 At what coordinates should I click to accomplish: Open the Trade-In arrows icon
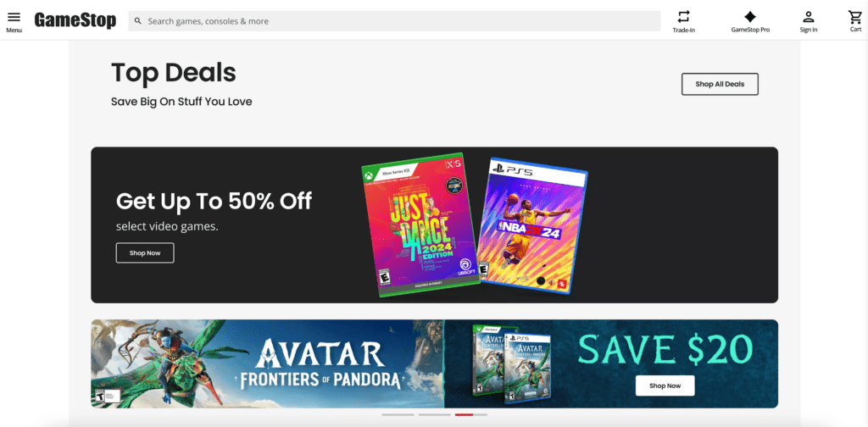(684, 16)
